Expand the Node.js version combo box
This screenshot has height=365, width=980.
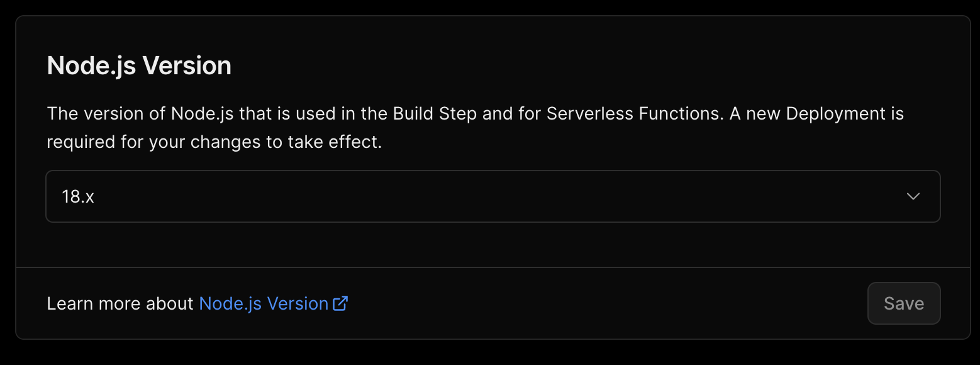click(493, 196)
